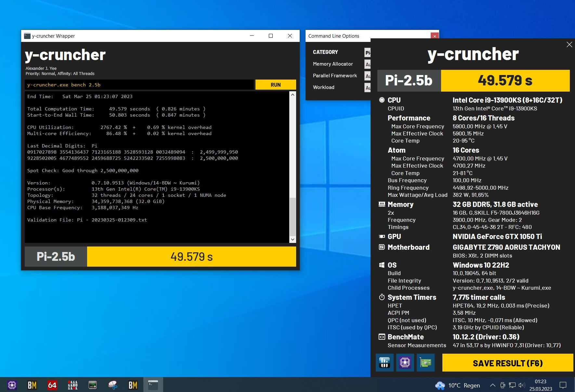
Task: Open the green chip monitor taskbar icon
Action: 93,385
